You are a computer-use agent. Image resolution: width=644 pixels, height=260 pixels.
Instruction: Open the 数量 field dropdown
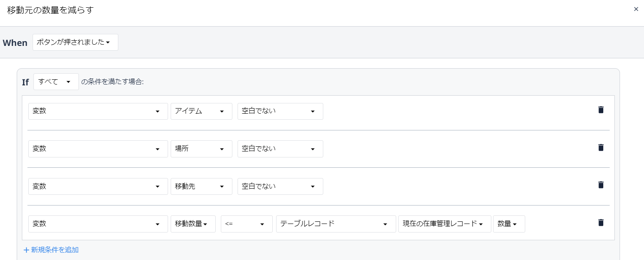click(509, 224)
